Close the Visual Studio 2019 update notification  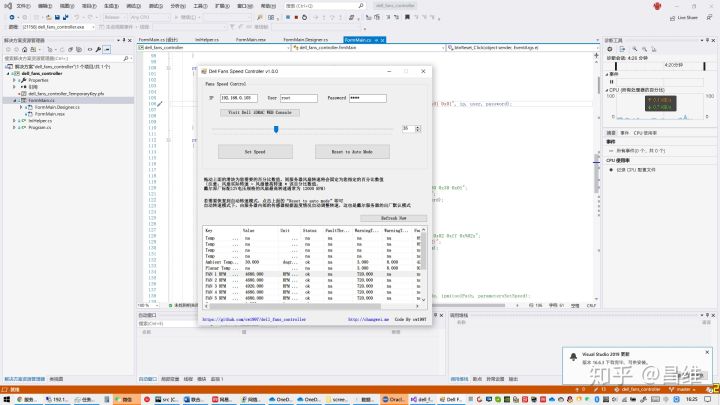[x=707, y=352]
